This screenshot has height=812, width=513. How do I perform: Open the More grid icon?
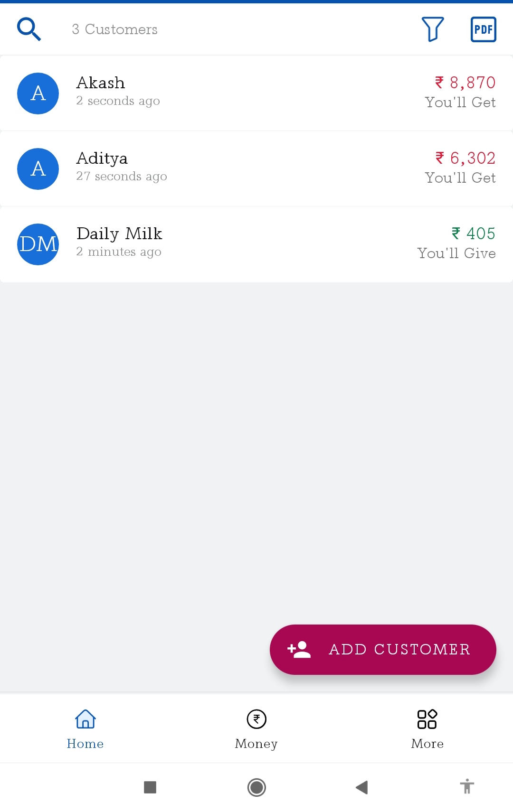tap(427, 719)
